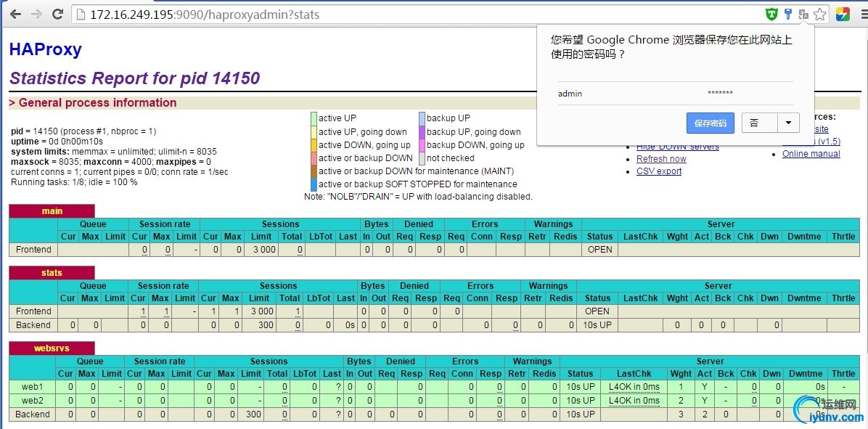Click the browser forward arrow
This screenshot has width=868, height=429.
[x=36, y=15]
